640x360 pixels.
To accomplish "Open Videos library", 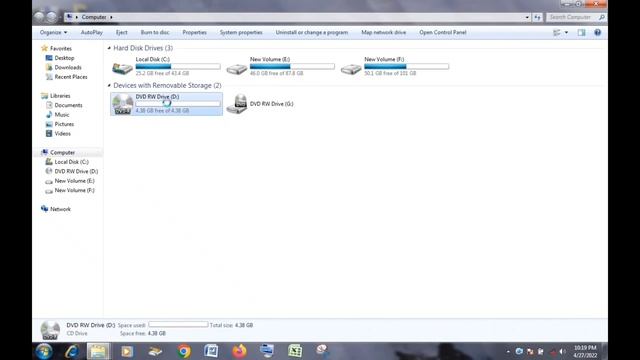I will point(62,133).
